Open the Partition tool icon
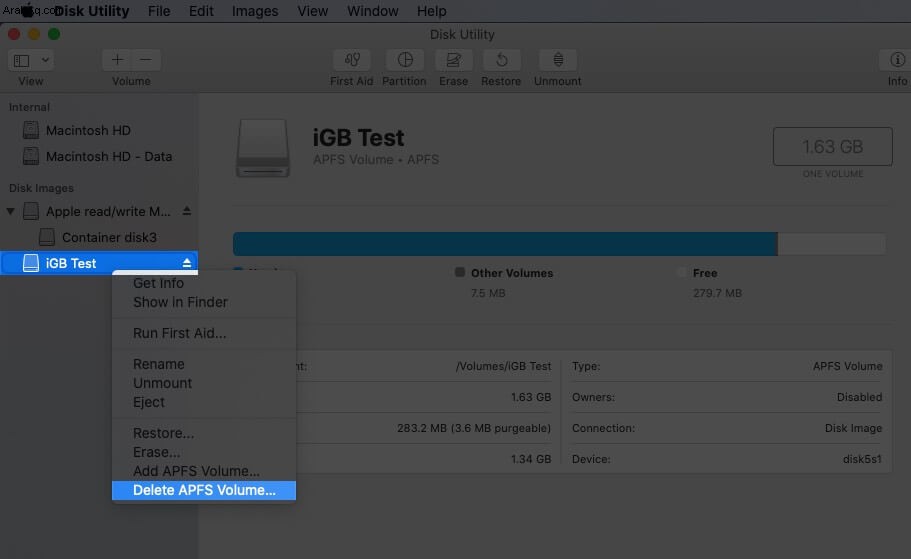The width and height of the screenshot is (911, 559). (404, 59)
